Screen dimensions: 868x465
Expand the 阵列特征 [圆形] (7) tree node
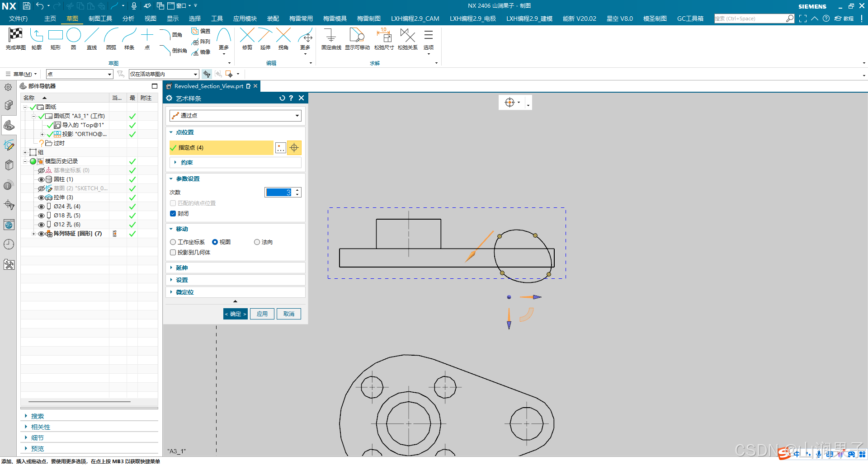click(x=33, y=234)
